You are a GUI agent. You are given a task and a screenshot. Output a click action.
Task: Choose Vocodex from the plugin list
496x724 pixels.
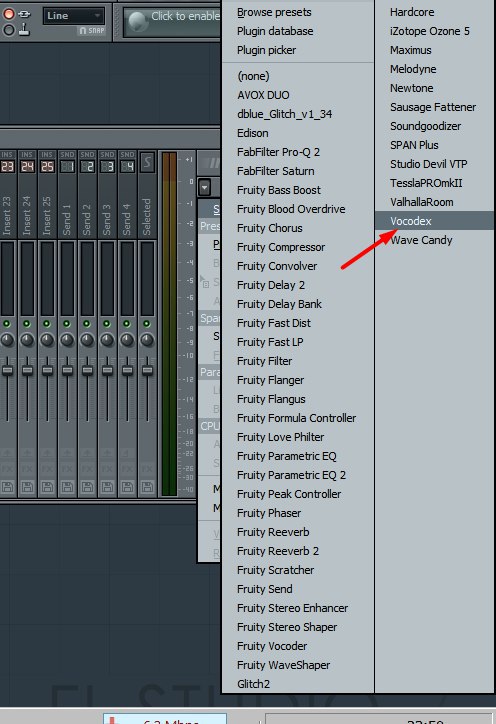[x=434, y=221]
